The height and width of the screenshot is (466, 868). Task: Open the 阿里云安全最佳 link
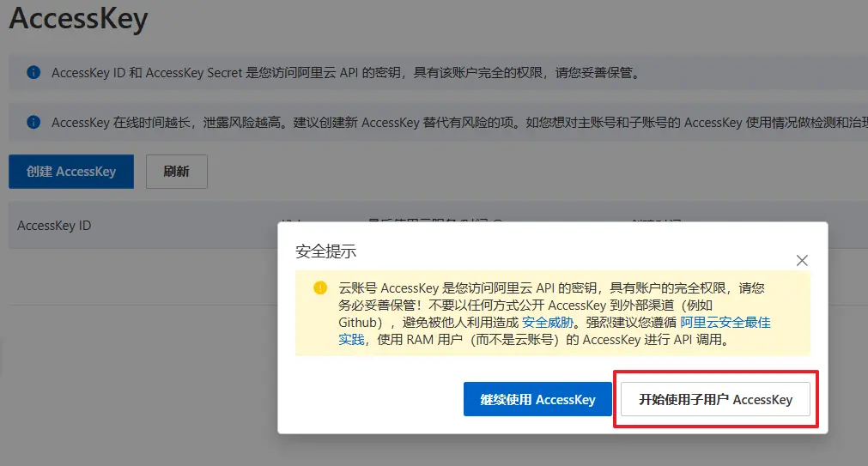point(725,323)
